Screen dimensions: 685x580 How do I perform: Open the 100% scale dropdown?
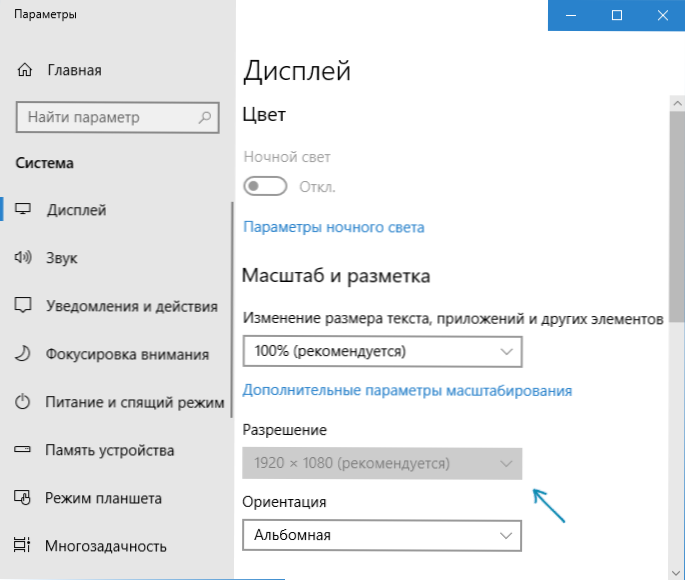(x=382, y=352)
